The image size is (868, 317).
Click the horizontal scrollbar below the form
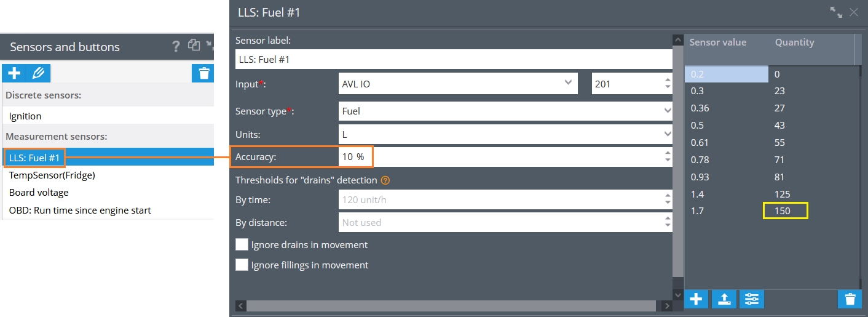(451, 305)
